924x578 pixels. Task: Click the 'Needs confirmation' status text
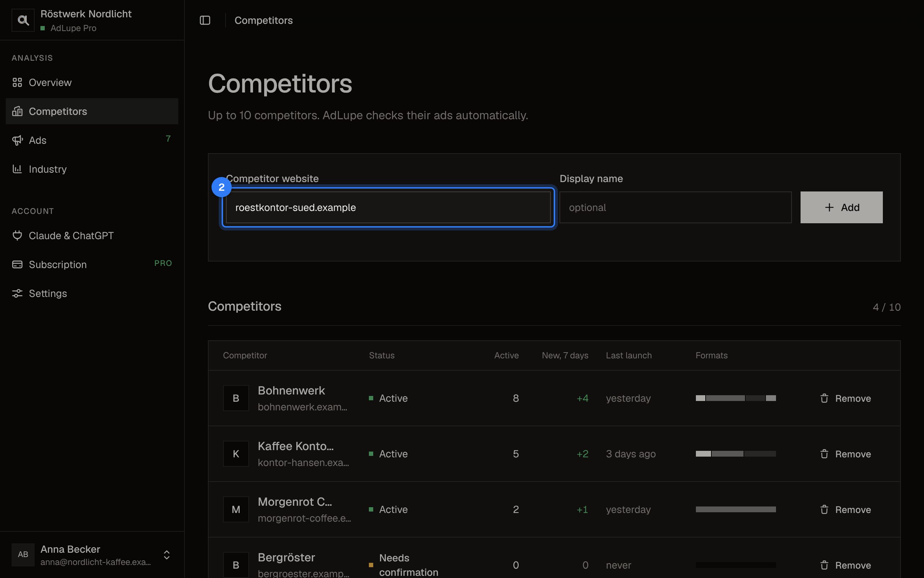[x=409, y=565]
